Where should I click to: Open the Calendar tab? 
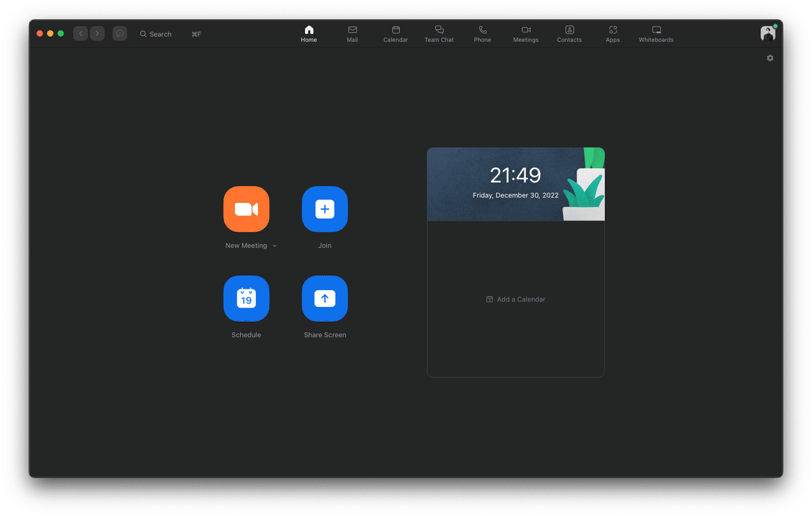click(x=396, y=34)
